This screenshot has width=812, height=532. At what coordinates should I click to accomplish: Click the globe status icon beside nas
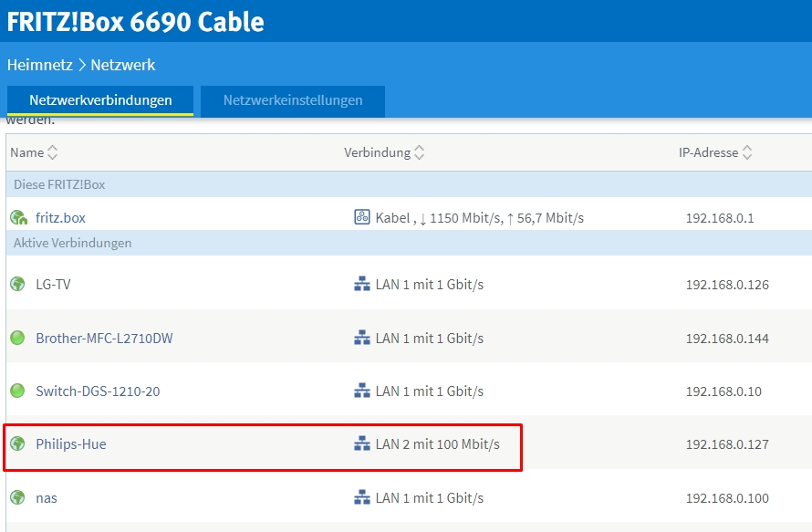pos(17,498)
